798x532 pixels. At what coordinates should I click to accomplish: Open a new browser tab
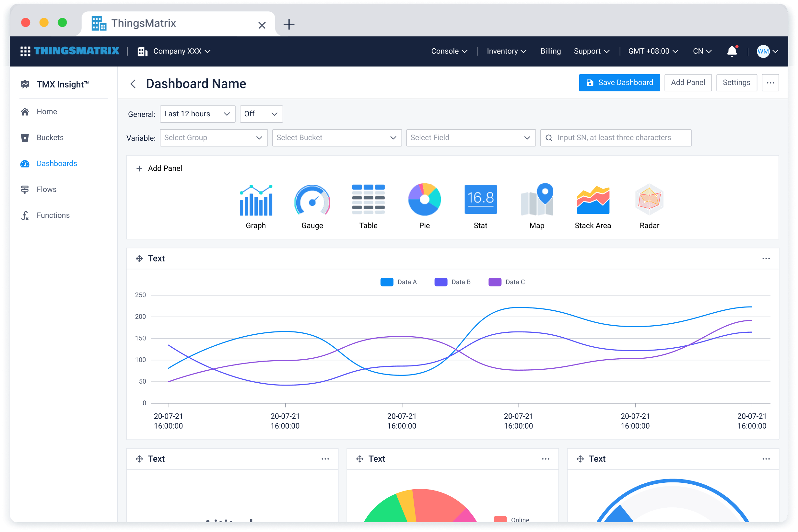coord(289,24)
